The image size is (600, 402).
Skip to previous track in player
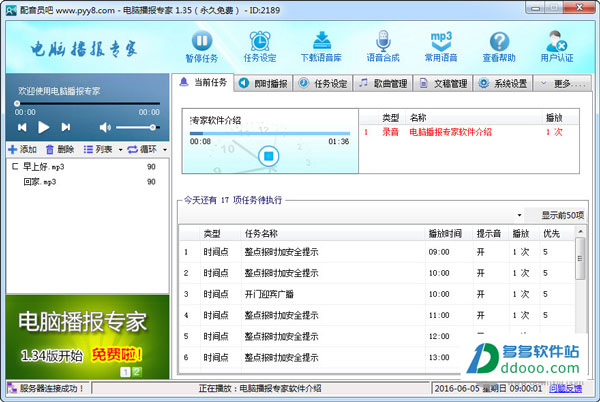tap(22, 127)
